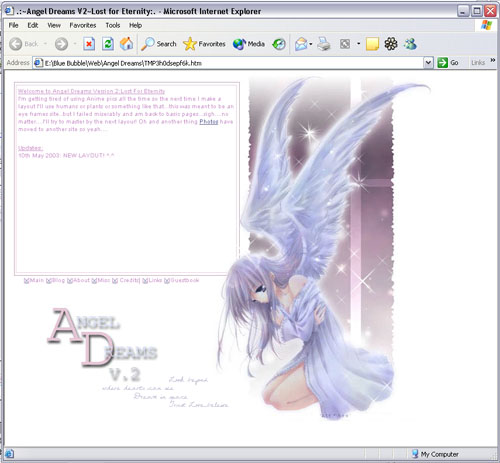Follow the Photos hyperlink
The height and width of the screenshot is (463, 500).
point(209,122)
